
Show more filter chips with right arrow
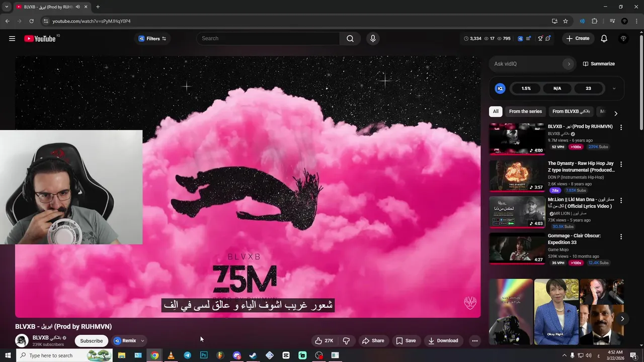(615, 114)
